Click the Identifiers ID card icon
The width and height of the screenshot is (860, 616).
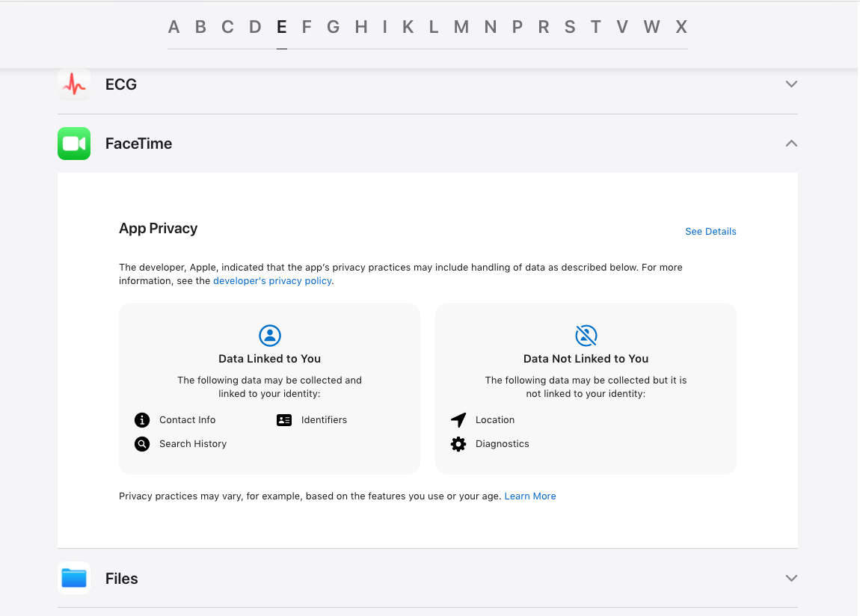[x=284, y=420]
